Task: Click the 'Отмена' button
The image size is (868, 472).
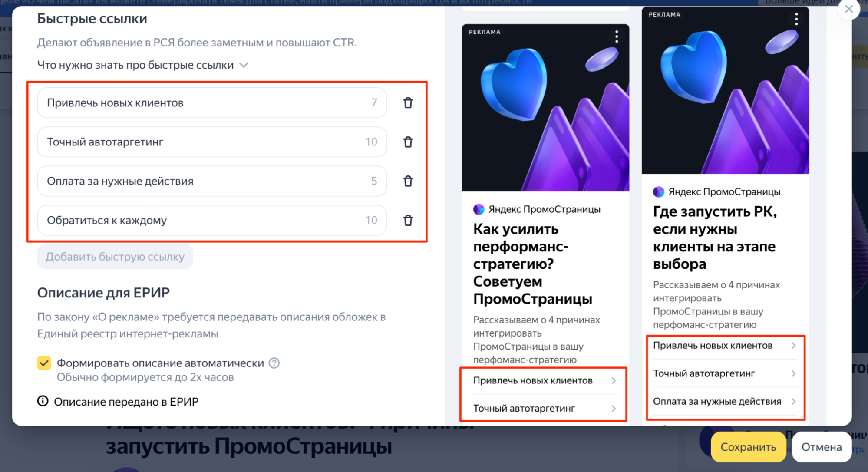Action: click(821, 447)
